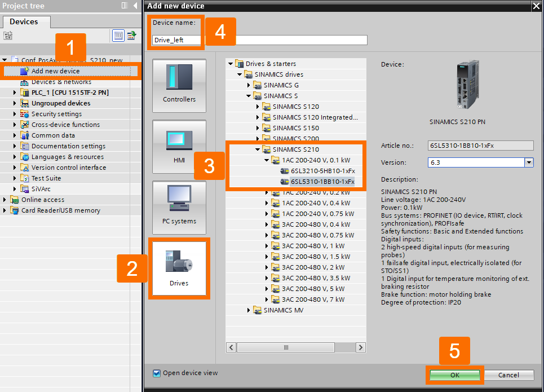
Task: Click the Devices & networks icon
Action: coord(24,82)
